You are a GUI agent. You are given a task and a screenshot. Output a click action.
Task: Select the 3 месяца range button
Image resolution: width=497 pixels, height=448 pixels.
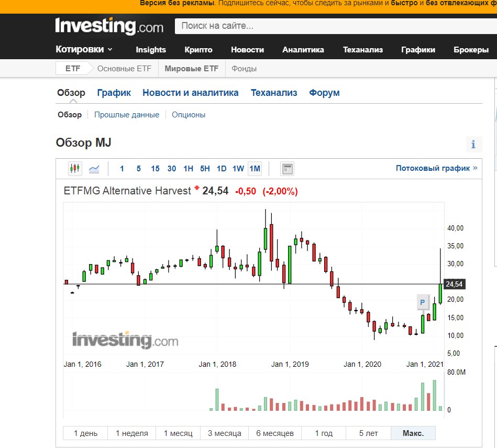click(225, 433)
